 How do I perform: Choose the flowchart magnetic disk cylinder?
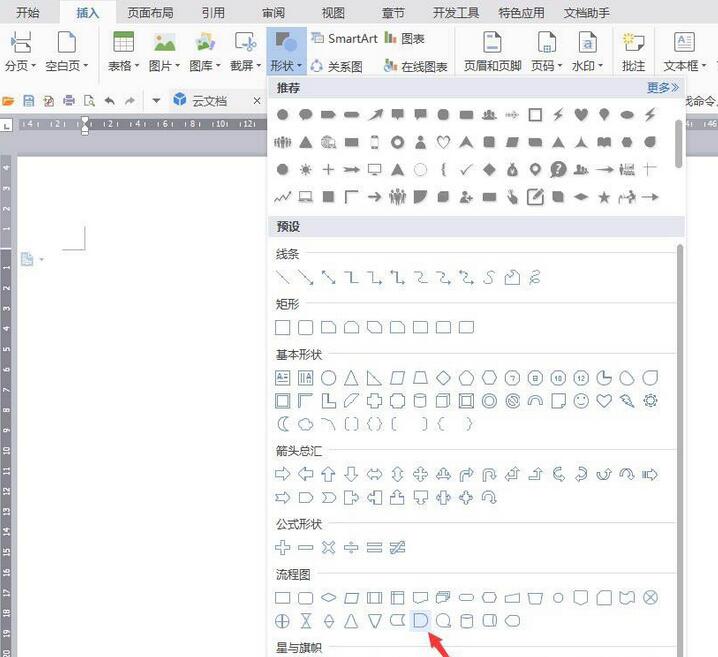[x=466, y=621]
